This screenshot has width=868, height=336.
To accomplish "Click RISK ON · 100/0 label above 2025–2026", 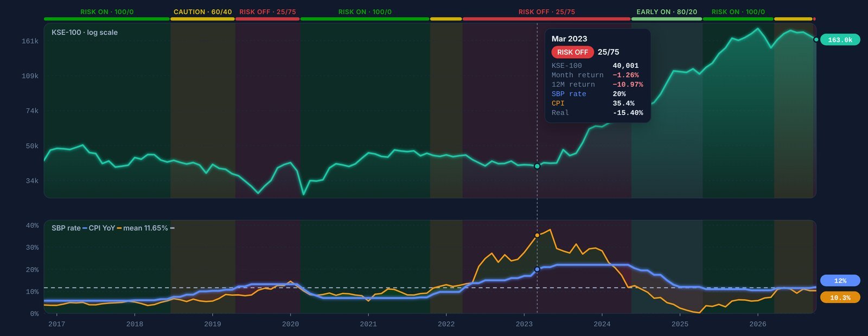I will [738, 12].
